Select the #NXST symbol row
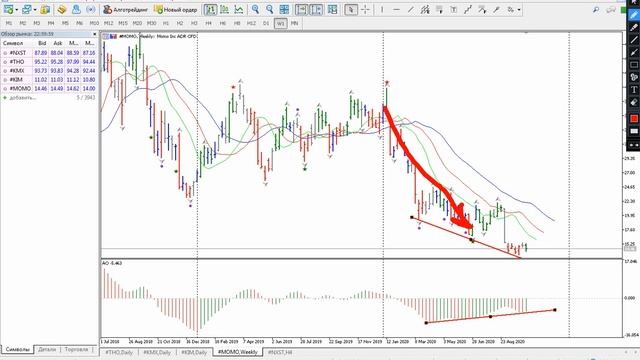Viewport: 640px width, 360px height. pos(49,53)
